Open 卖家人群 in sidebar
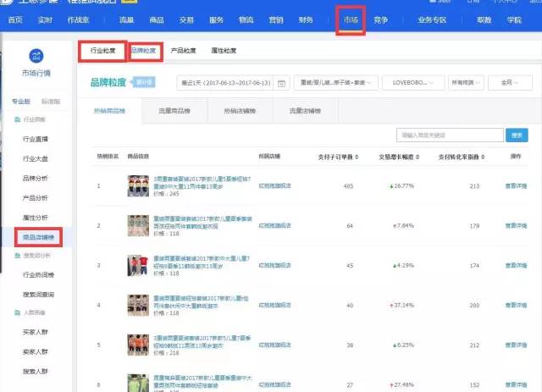The height and width of the screenshot is (392, 542). (36, 351)
